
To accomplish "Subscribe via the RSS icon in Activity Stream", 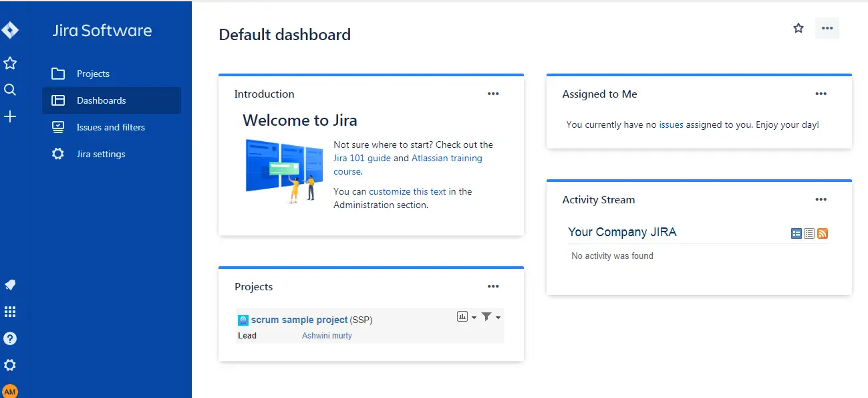I will click(x=823, y=233).
